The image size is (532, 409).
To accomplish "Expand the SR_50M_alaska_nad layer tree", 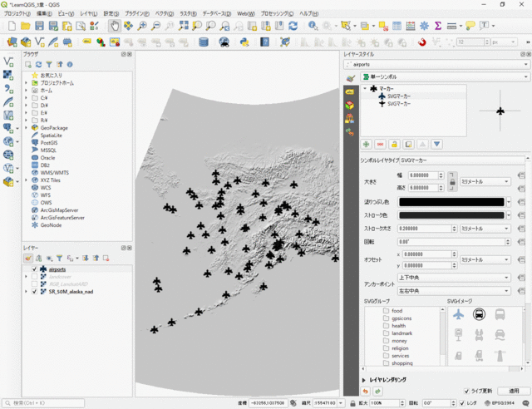I will pos(26,292).
